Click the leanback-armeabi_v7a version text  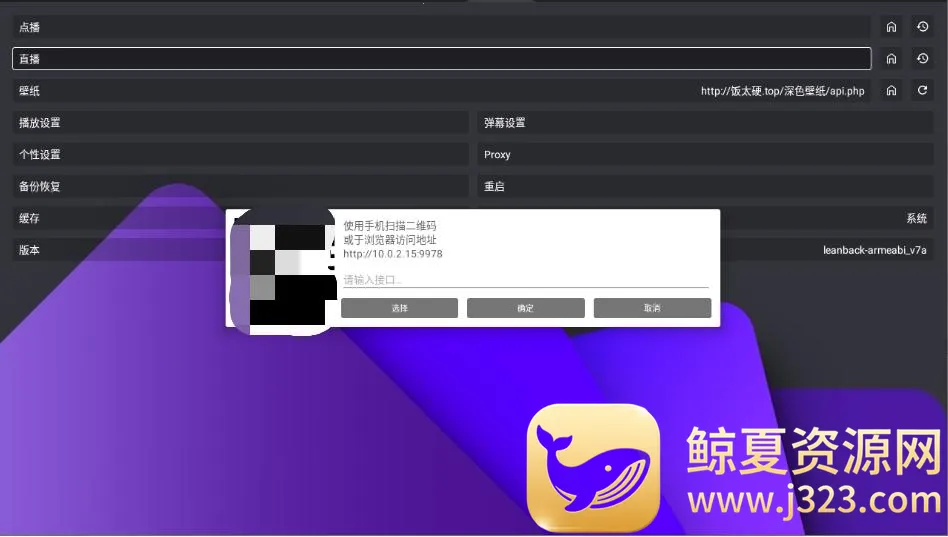(x=875, y=250)
